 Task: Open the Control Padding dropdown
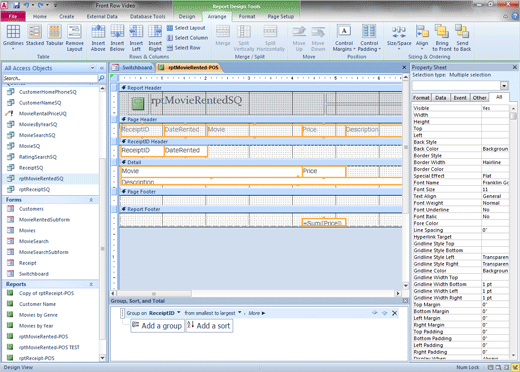(369, 38)
